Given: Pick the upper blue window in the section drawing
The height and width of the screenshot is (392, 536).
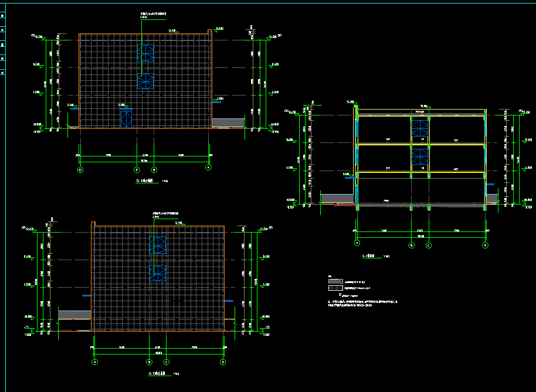Looking at the screenshot, I should click(419, 128).
